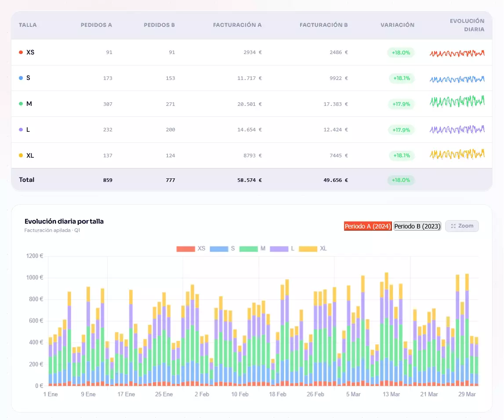
Task: Hide the XL series in legend
Action: (308, 249)
